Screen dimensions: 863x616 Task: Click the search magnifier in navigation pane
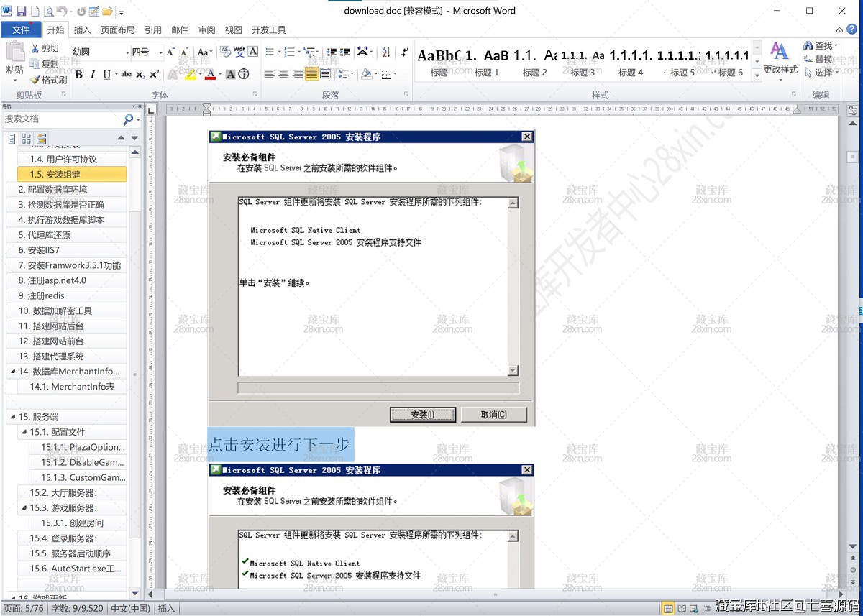coord(128,119)
